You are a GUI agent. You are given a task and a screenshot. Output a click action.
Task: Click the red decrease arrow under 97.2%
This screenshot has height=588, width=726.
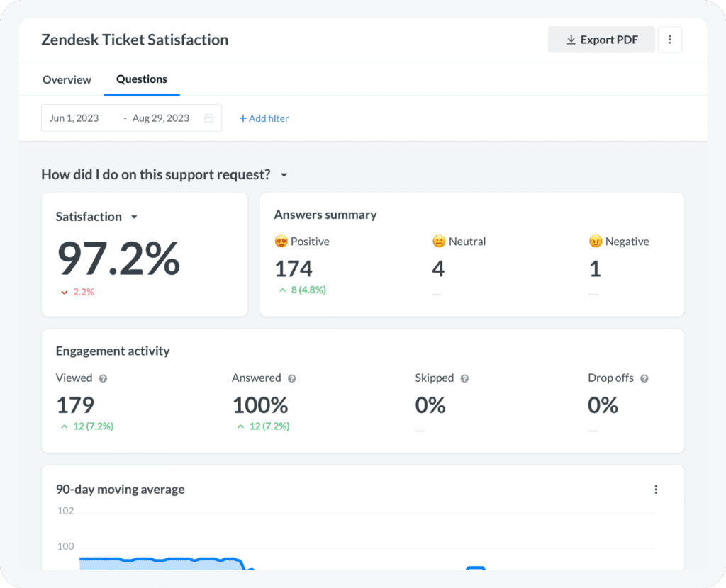pos(65,291)
